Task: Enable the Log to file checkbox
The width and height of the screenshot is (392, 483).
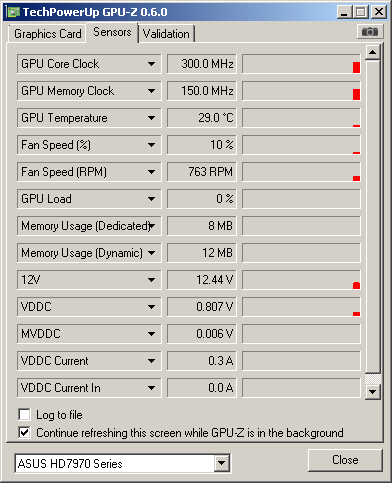Action: [x=24, y=415]
